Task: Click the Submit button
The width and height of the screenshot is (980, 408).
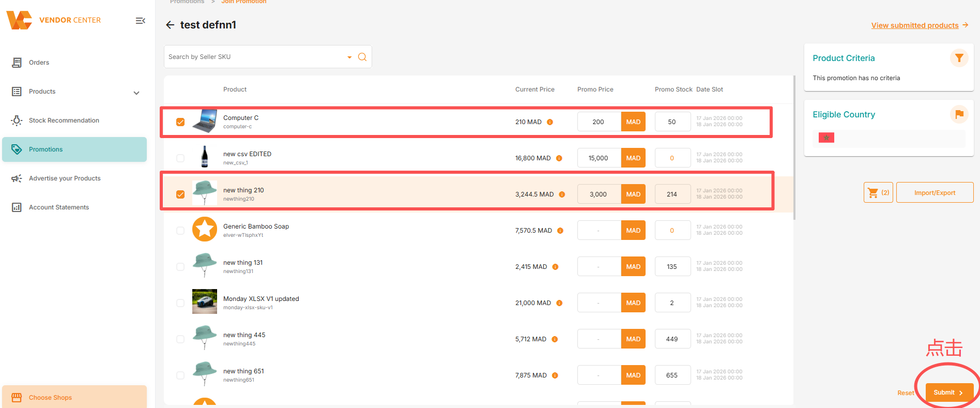Action: (949, 392)
